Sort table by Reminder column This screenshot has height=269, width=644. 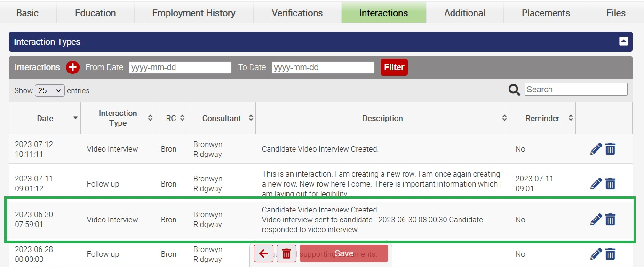[542, 118]
